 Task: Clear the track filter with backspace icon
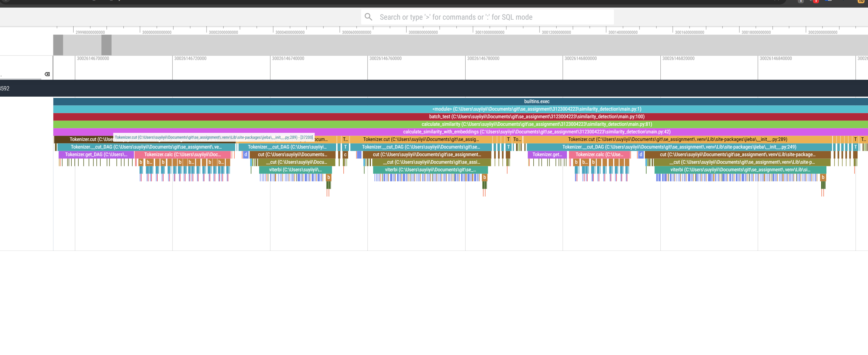(x=47, y=74)
